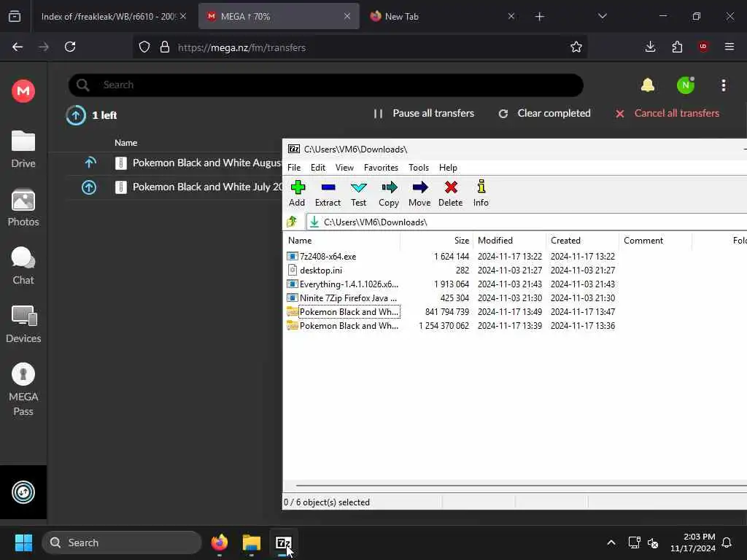Open MEGA notifications bell
Viewport: 747px width, 560px height.
coord(648,85)
